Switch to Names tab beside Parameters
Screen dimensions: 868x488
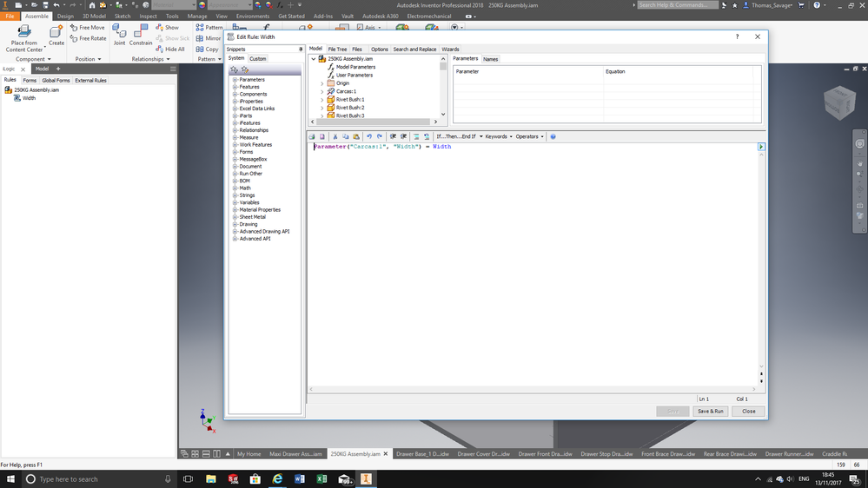click(x=490, y=59)
